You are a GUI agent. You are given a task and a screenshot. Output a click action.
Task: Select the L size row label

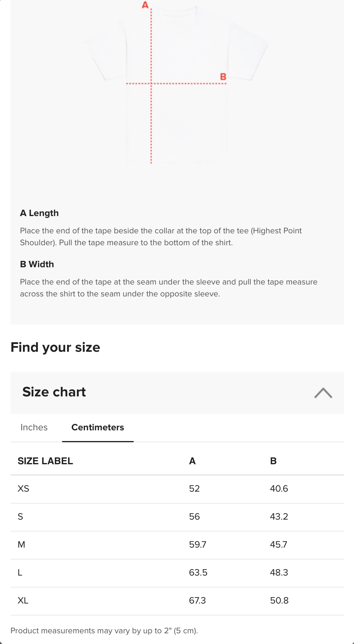[x=20, y=573]
